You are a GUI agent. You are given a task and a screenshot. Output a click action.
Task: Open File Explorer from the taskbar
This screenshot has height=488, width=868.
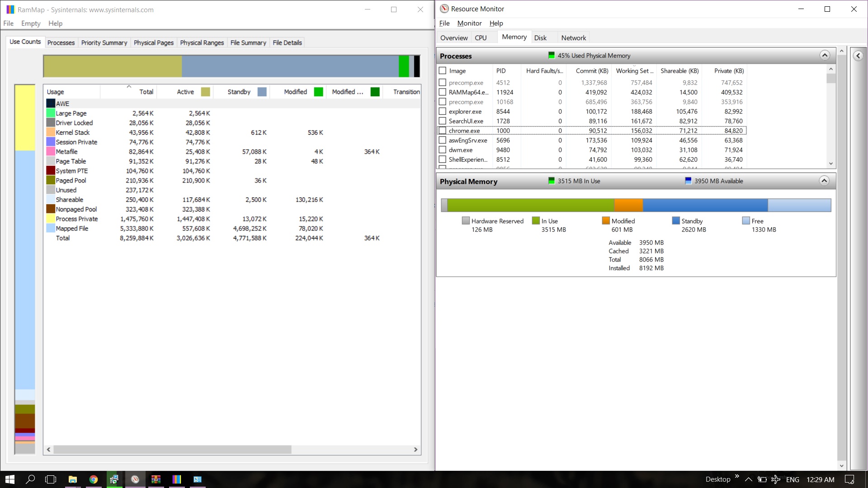click(x=73, y=479)
